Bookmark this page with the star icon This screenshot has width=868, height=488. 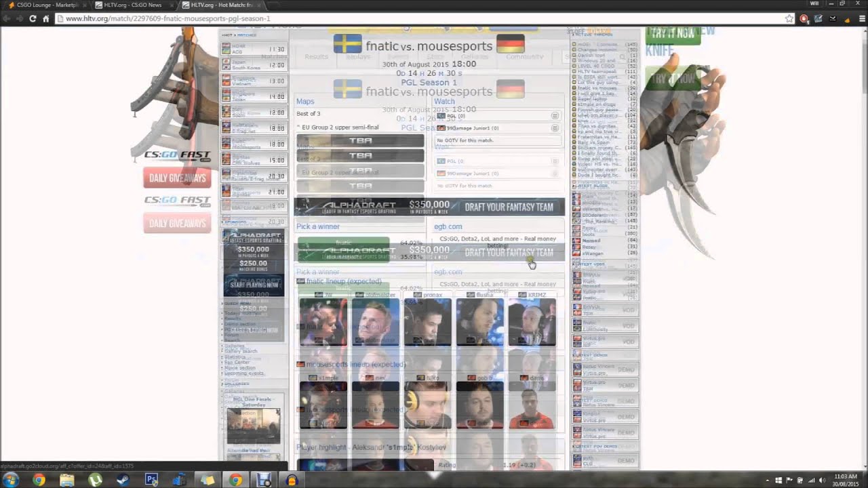[x=789, y=19]
